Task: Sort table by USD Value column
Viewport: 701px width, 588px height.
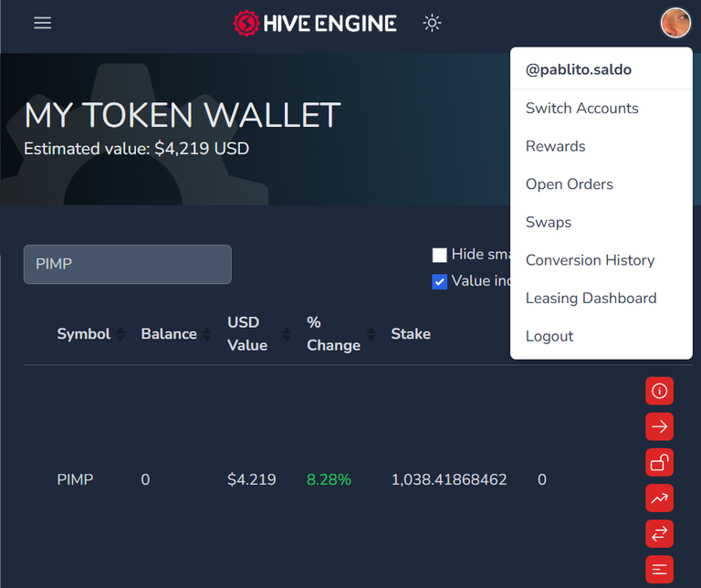Action: click(x=259, y=334)
